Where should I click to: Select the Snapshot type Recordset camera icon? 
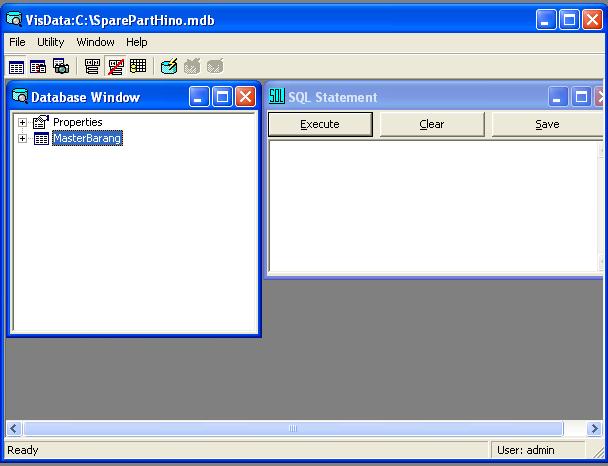(60, 67)
